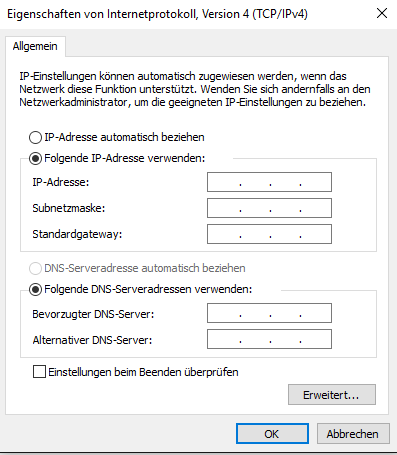
Task: Click last octet of IP-Adresse field
Action: point(315,182)
